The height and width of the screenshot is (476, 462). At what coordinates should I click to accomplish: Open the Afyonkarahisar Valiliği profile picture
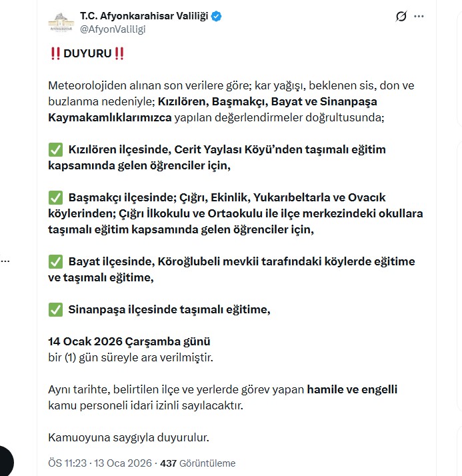pyautogui.click(x=61, y=22)
